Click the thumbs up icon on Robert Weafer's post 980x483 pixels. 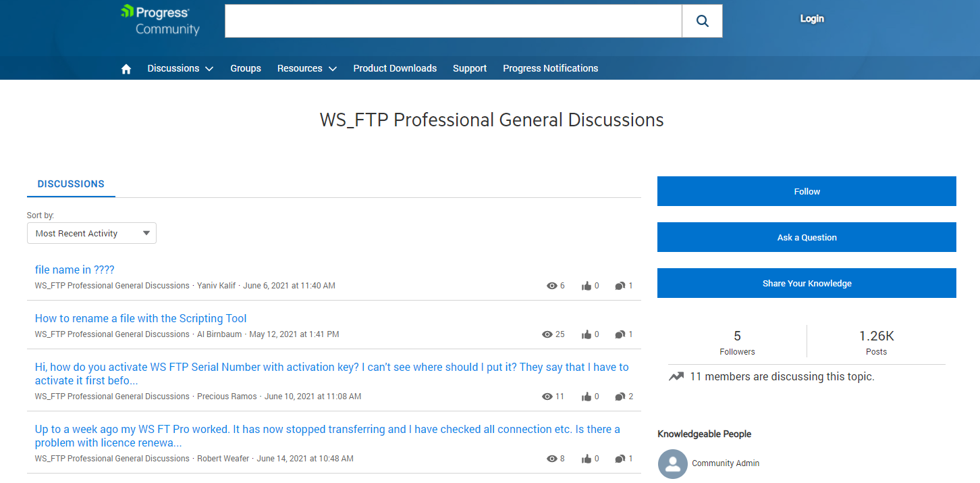click(x=587, y=458)
